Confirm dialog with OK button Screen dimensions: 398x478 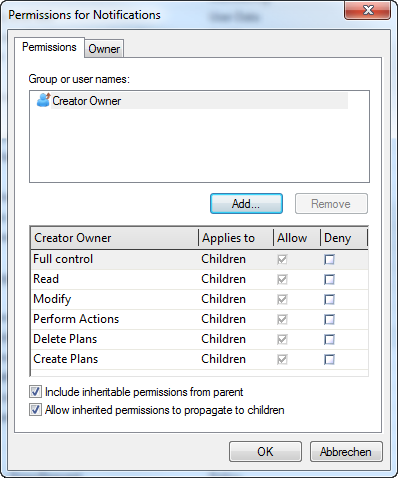click(265, 452)
